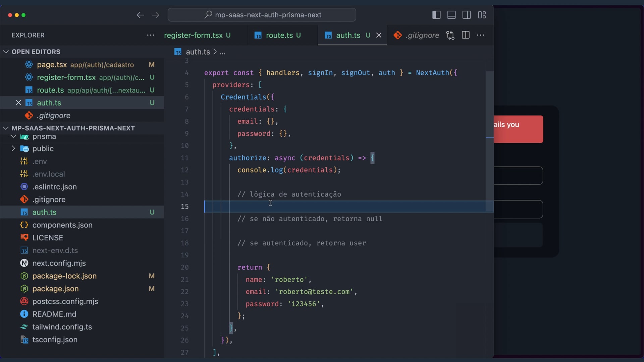Click the go back arrow
The height and width of the screenshot is (362, 644).
click(140, 15)
